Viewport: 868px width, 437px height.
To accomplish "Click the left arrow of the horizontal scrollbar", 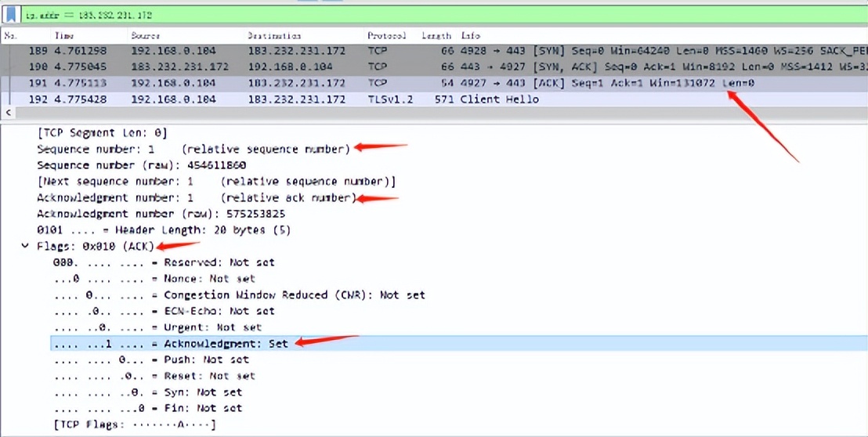I will pyautogui.click(x=7, y=113).
